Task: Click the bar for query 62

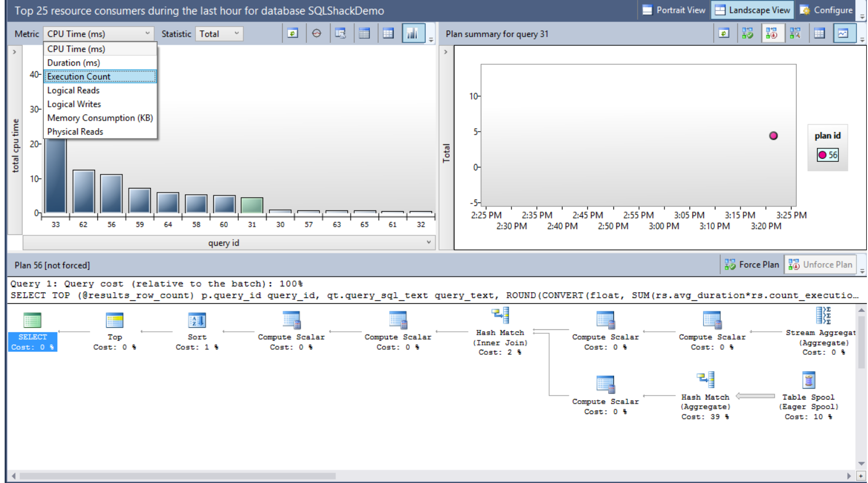Action: [83, 191]
